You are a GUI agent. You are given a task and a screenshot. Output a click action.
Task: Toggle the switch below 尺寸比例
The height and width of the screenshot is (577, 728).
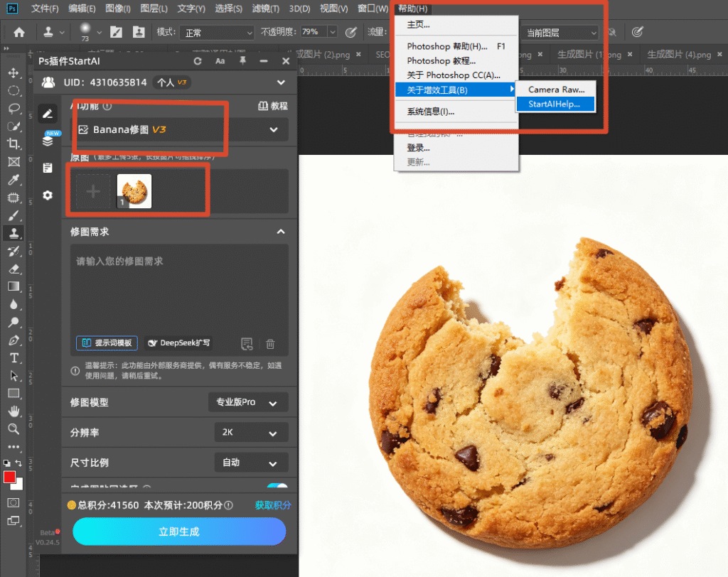point(278,485)
